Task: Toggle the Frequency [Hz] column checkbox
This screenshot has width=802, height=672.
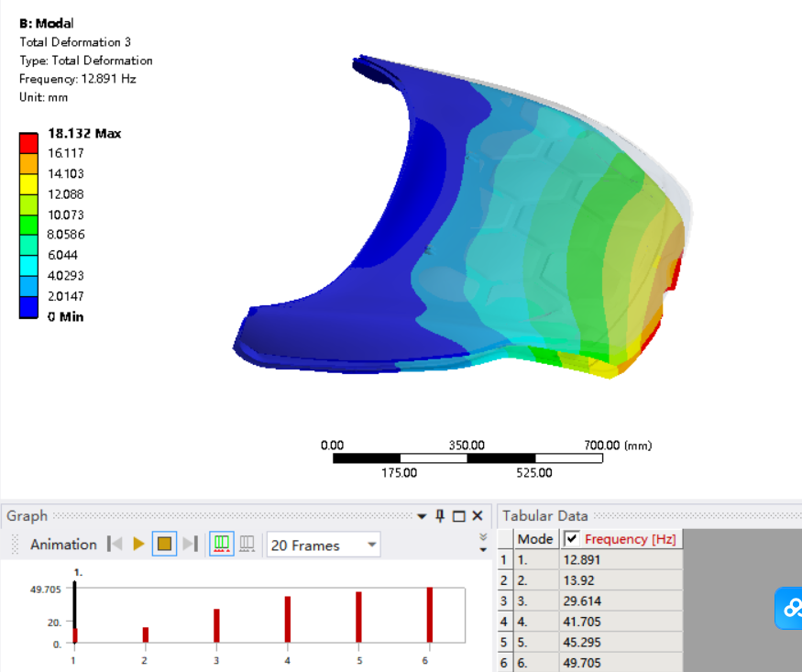Action: (571, 538)
